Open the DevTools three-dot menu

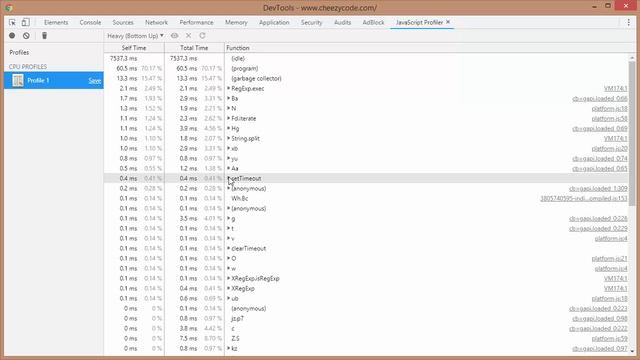click(x=629, y=22)
